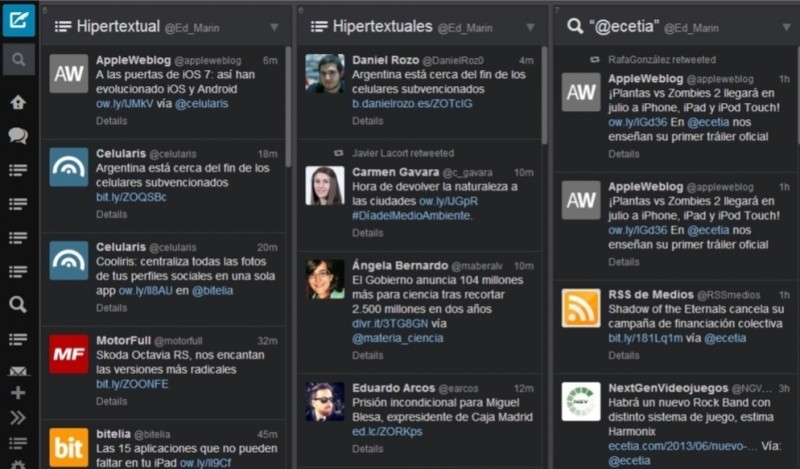Open the @materia_ciencia mention

pyautogui.click(x=397, y=338)
